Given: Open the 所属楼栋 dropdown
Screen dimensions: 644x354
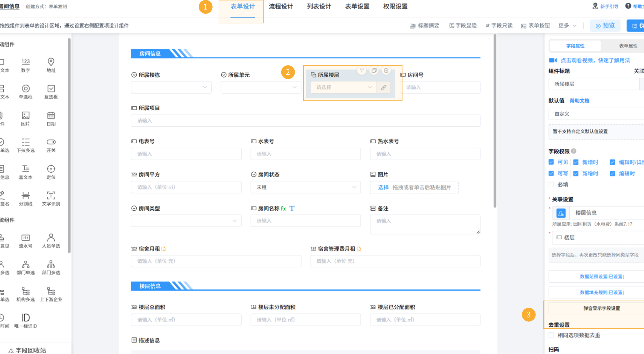Looking at the screenshot, I should pos(171,87).
